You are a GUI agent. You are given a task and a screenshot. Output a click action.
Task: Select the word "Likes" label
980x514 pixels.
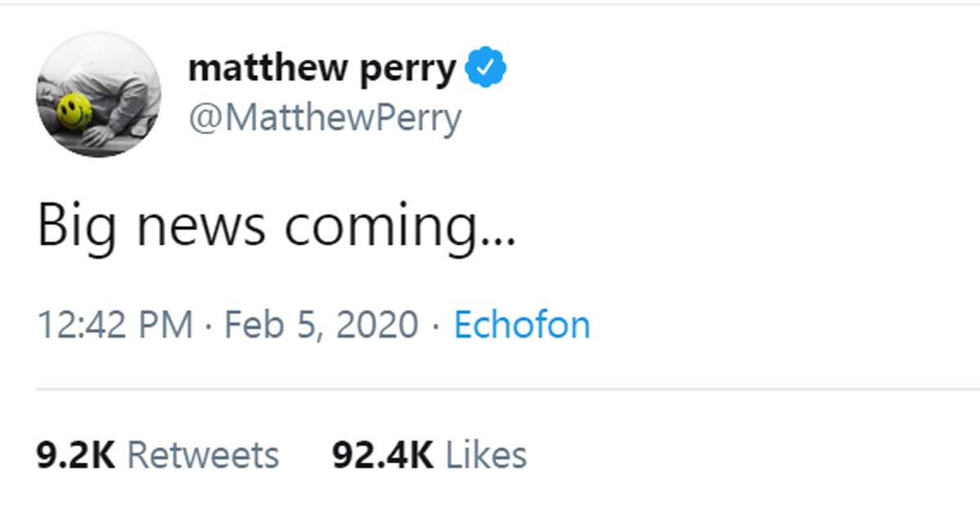486,455
